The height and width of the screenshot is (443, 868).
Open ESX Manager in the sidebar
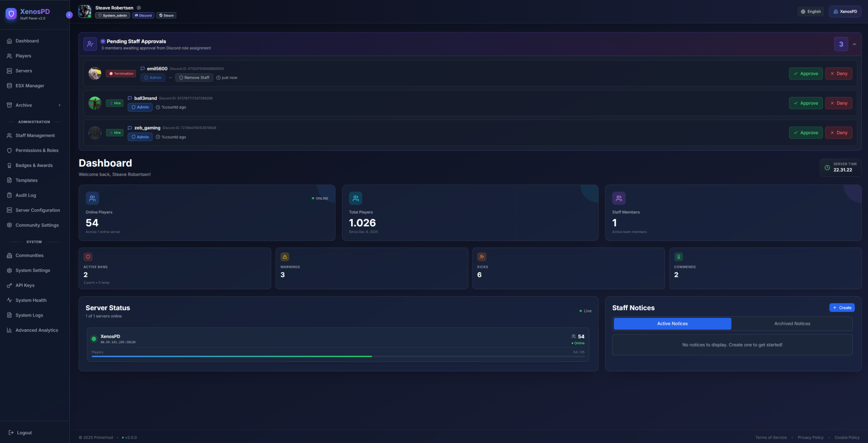pyautogui.click(x=35, y=86)
